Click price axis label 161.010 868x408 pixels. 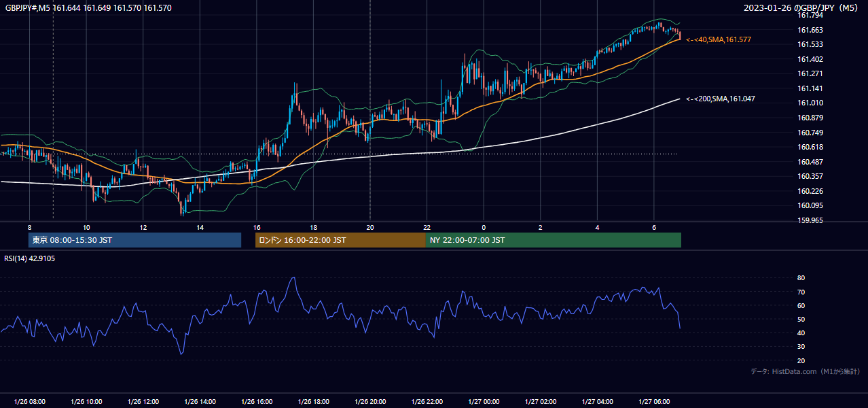810,103
